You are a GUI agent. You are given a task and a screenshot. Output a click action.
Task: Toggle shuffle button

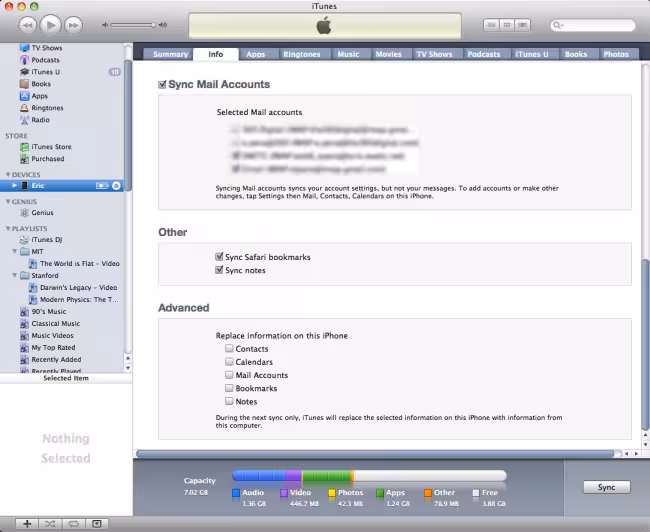coord(50,524)
